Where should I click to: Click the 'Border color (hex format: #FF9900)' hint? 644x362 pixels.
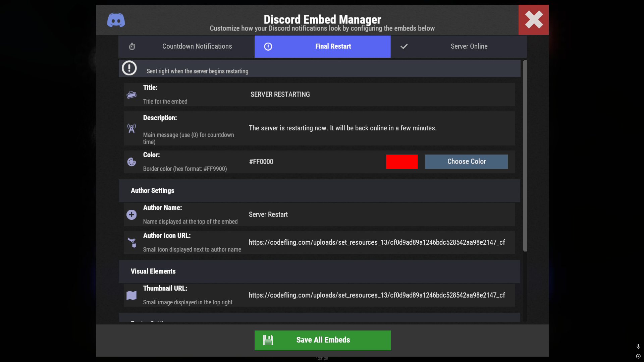185,169
